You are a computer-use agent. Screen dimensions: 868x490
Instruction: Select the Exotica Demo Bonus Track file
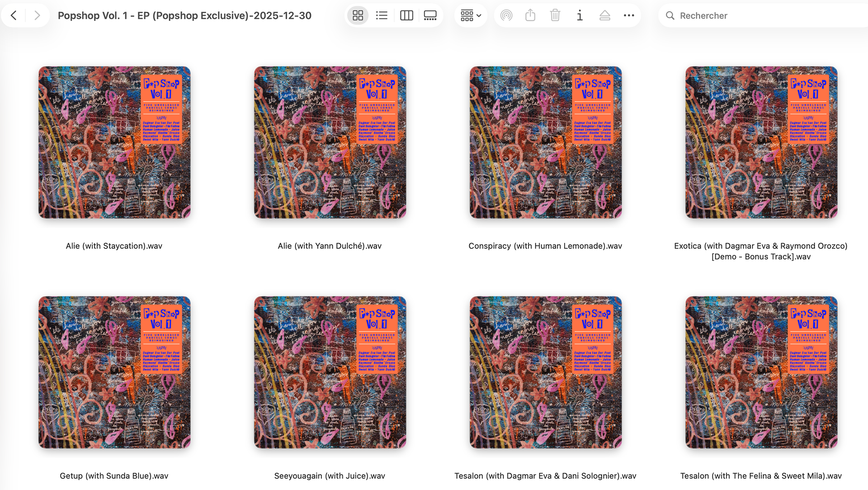point(761,143)
